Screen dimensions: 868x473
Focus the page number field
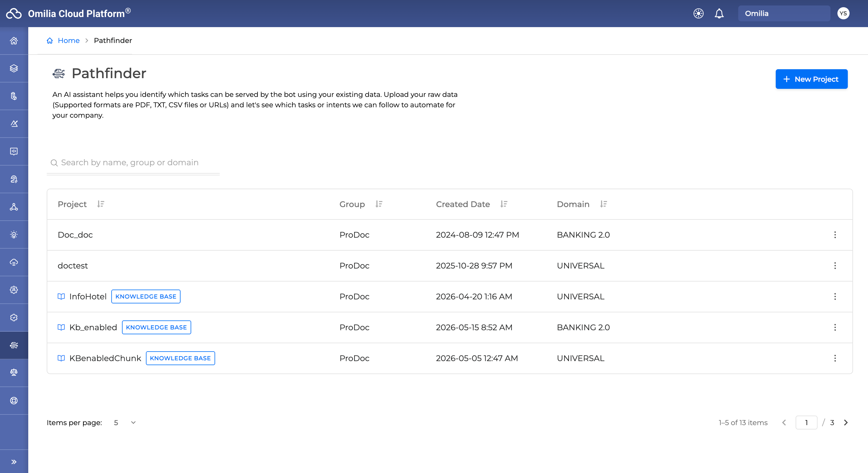tap(806, 423)
